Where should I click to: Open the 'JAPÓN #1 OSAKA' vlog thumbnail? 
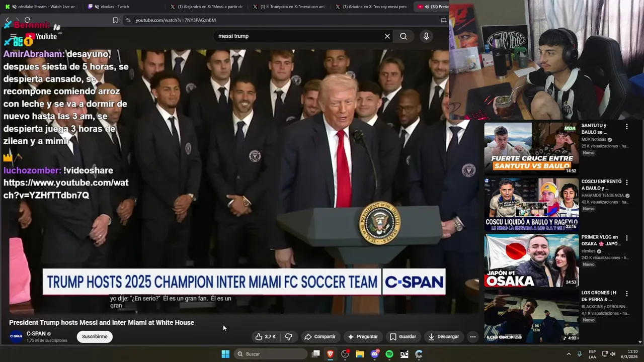[531, 260]
